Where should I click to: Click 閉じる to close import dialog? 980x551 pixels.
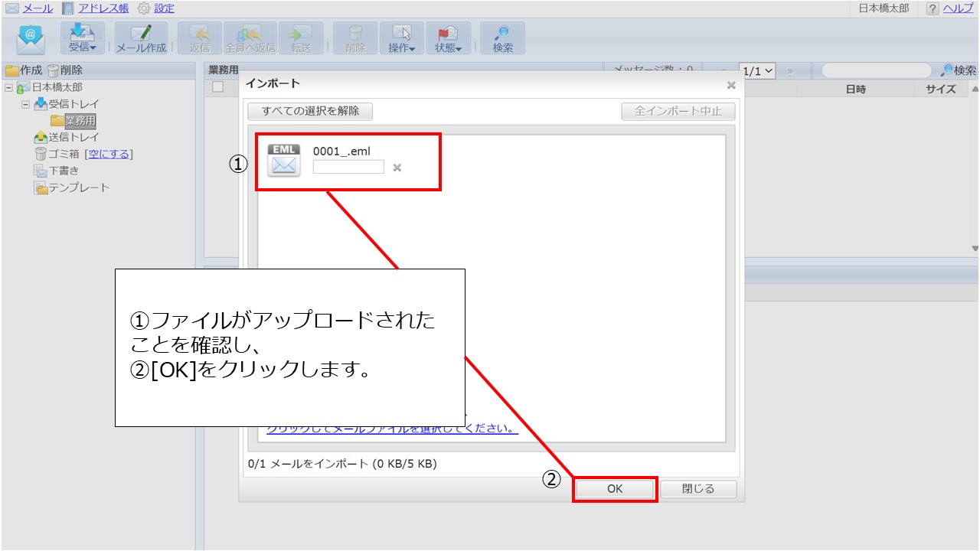[698, 489]
